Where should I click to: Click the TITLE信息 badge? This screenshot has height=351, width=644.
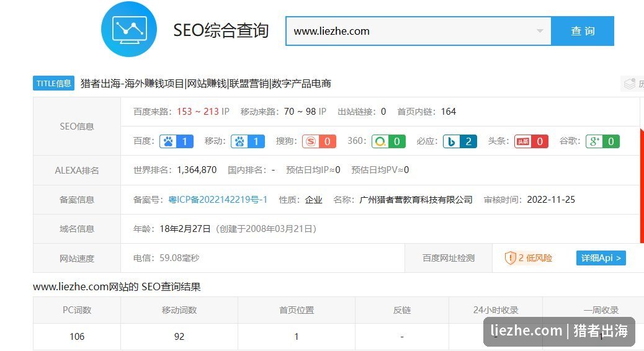[x=53, y=83]
